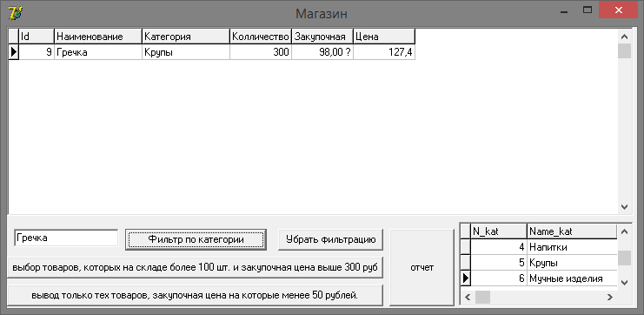Click the 'Фильтр по категории' button
Viewport: 644px width, 315px height.
pyautogui.click(x=196, y=239)
